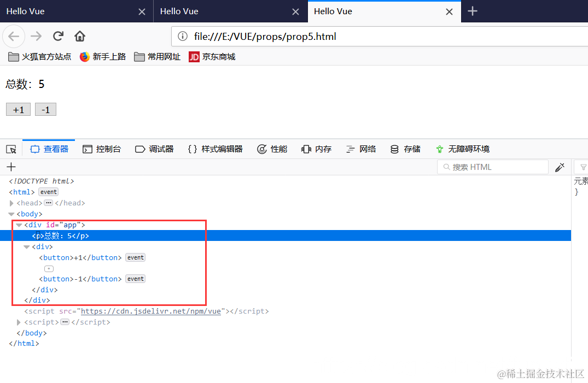Close the active third Hello Vue tab
Screen dimensions: 588x383
pos(449,11)
